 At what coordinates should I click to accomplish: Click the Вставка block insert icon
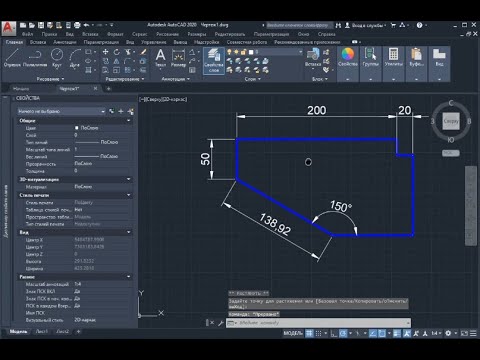(x=313, y=58)
